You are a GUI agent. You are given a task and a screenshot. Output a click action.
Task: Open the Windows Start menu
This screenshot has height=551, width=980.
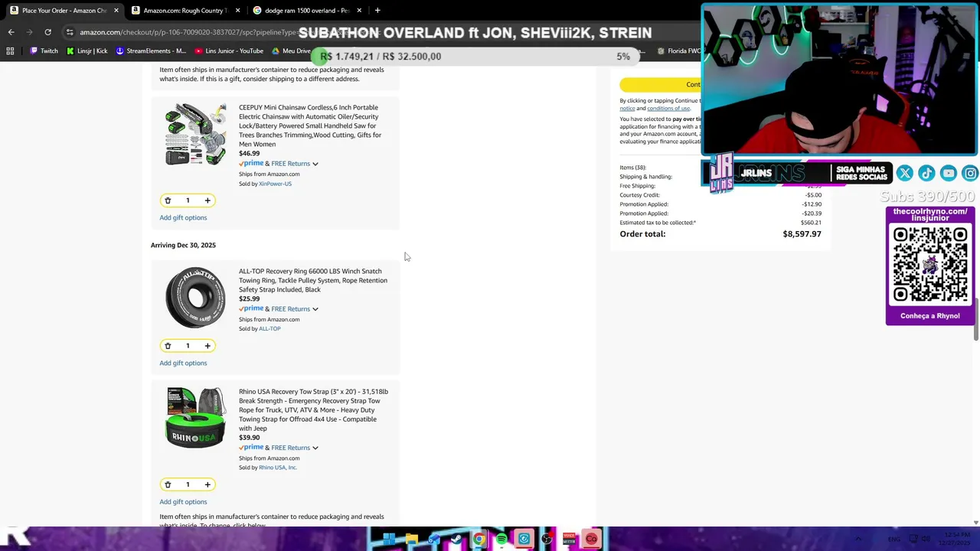[x=389, y=540]
